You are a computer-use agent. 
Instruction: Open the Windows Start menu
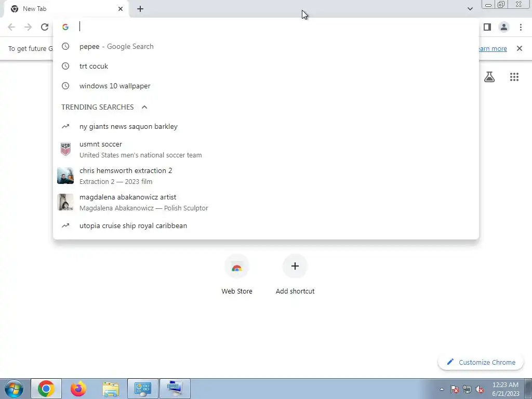click(14, 389)
